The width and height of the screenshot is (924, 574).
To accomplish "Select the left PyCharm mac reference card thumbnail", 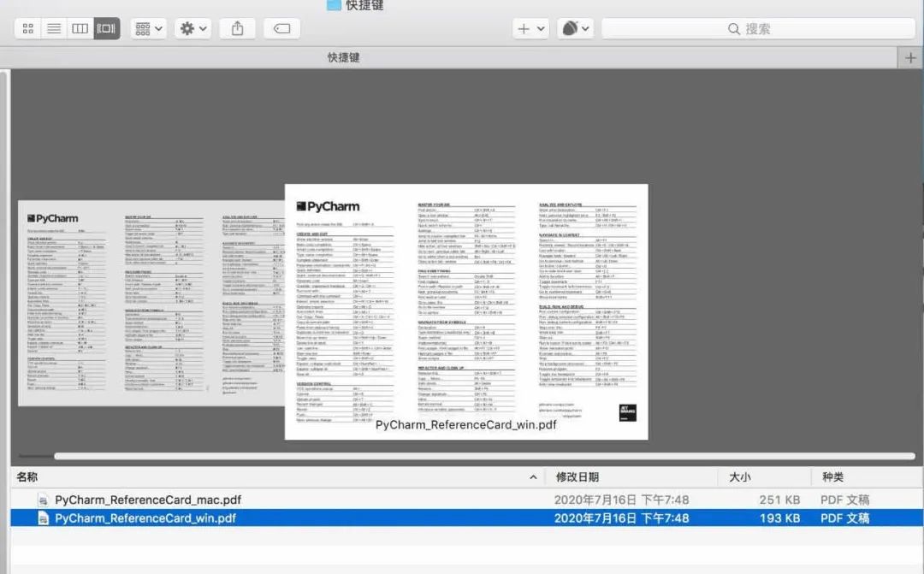I will 151,303.
